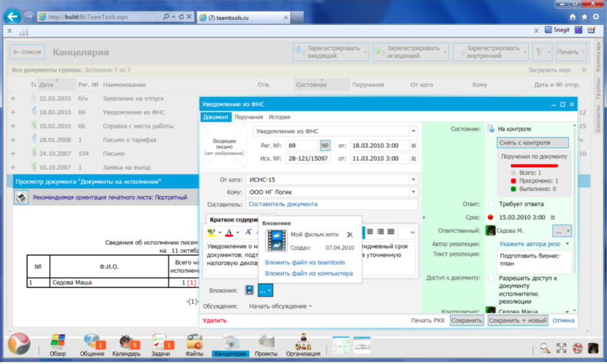Click the browser back arrow button
Viewport: 607px width, 364px height.
[x=12, y=16]
